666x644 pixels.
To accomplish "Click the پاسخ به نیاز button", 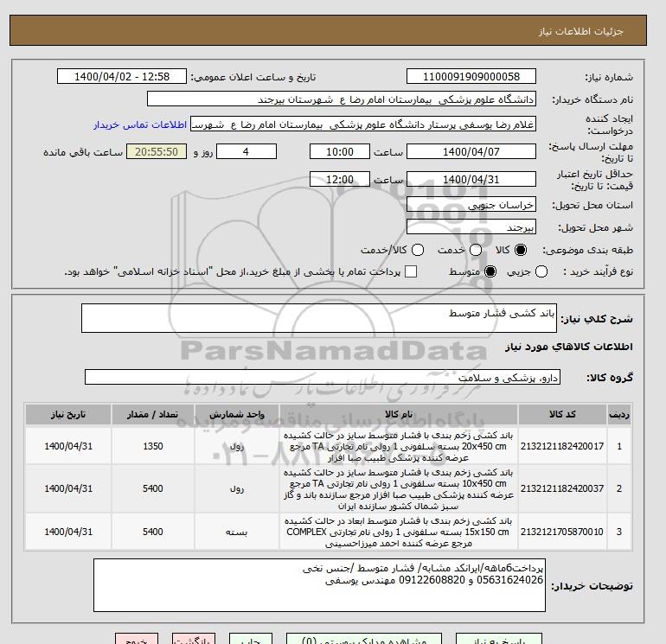I will 499,639.
